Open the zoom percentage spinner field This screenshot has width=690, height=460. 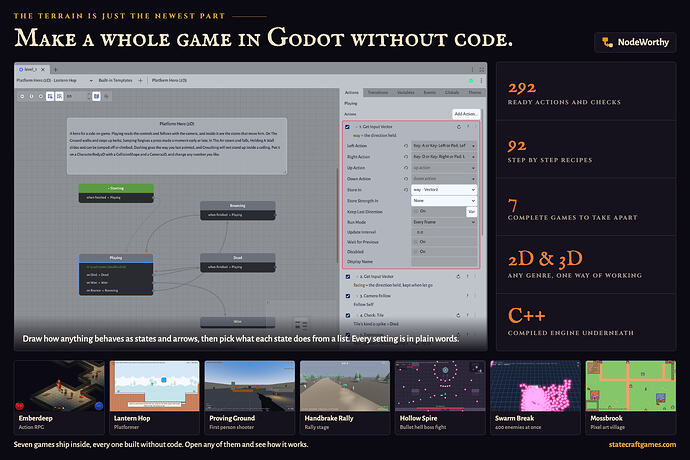click(78, 96)
